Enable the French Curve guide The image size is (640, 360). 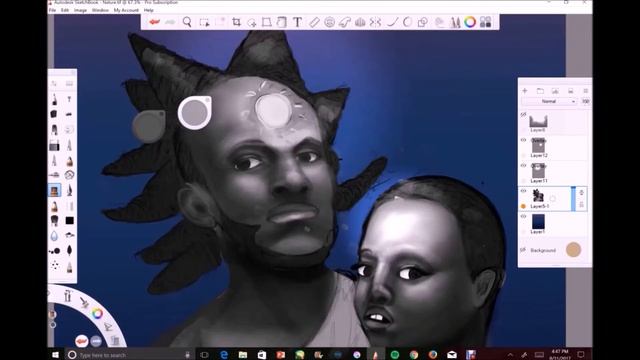pyautogui.click(x=344, y=22)
